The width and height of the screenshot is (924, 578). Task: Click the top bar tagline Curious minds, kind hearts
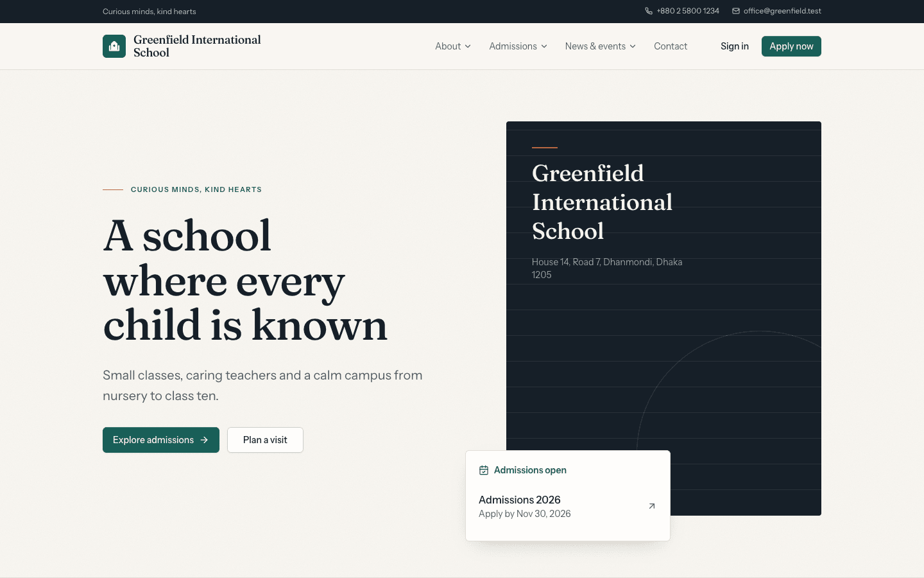click(x=150, y=12)
